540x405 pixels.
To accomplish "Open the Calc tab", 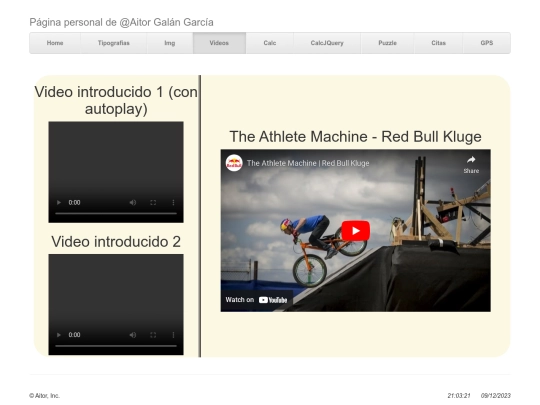I will pos(270,43).
